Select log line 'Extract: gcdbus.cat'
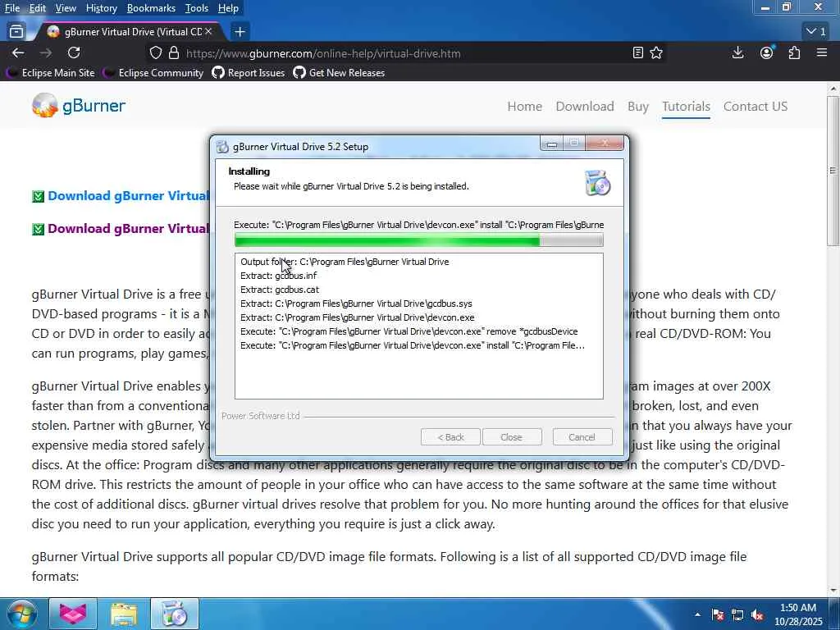840x630 pixels. click(x=280, y=290)
